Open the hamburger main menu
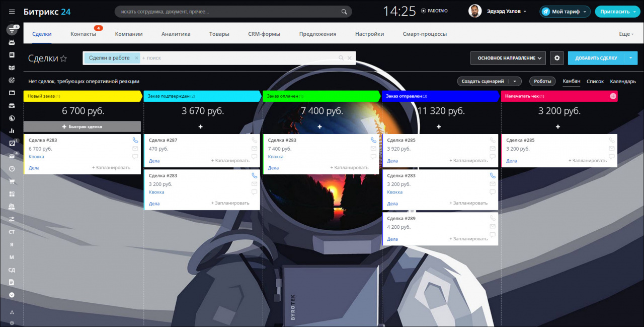This screenshot has height=327, width=644. point(12,12)
